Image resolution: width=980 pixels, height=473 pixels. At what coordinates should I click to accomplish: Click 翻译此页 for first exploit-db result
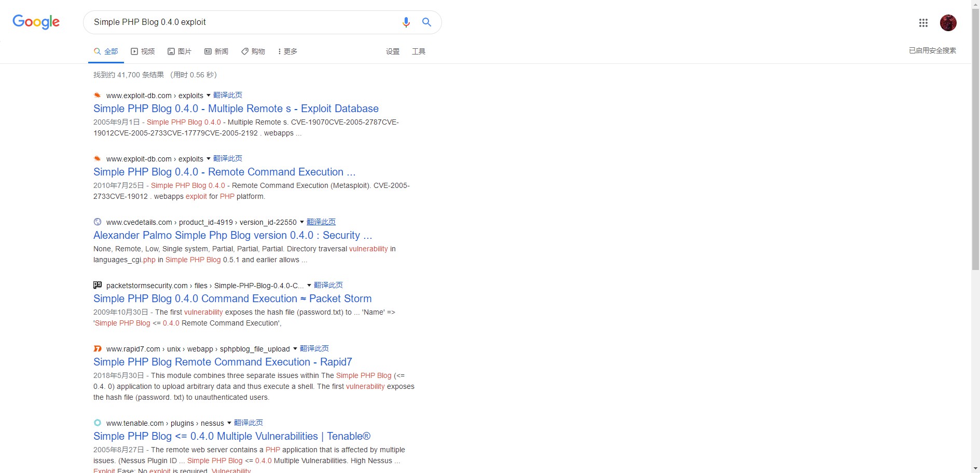(228, 95)
